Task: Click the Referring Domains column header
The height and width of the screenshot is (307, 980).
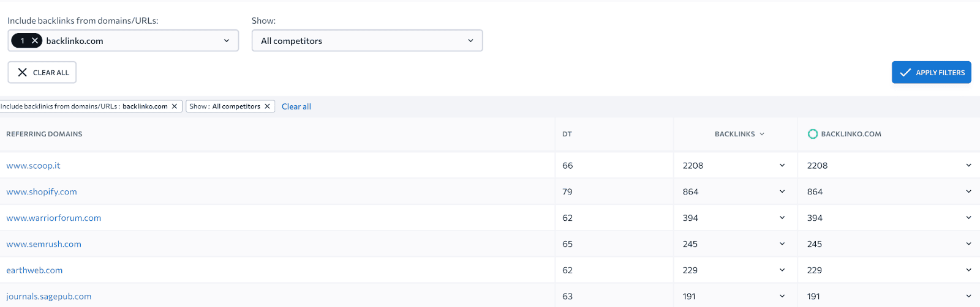Action: (x=44, y=134)
